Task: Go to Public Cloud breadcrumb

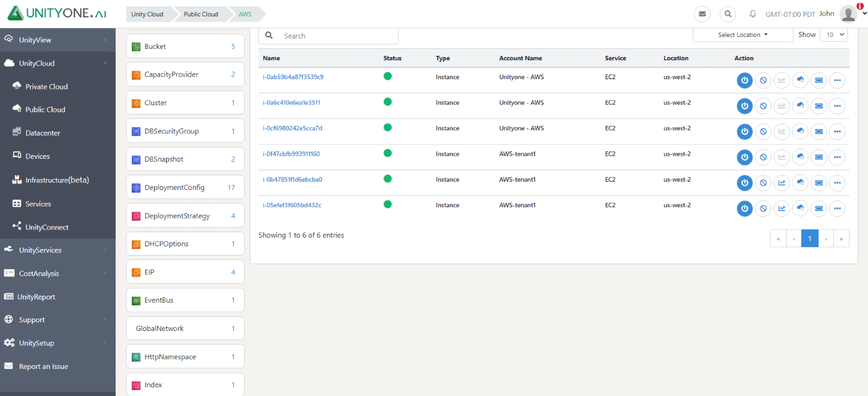Action: tap(201, 14)
